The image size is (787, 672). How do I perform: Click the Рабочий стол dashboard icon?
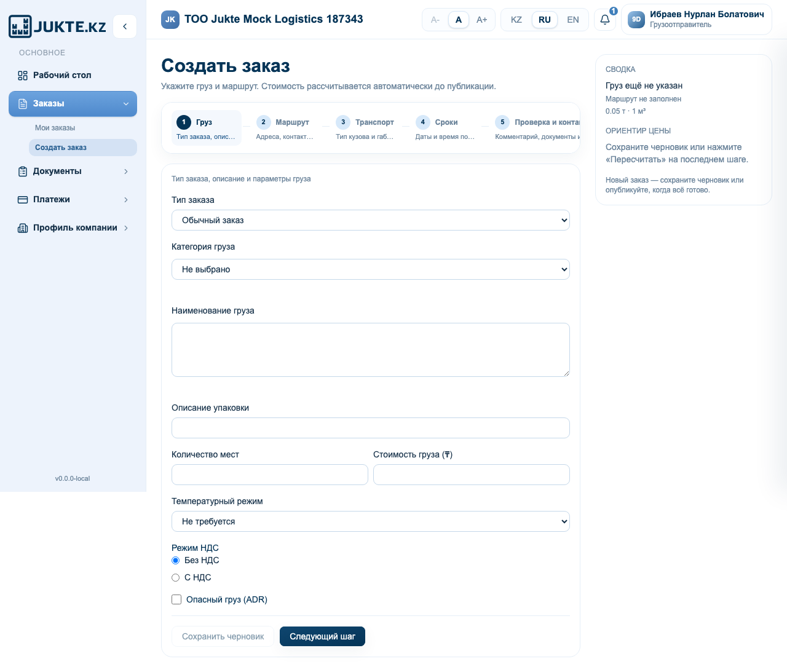[23, 76]
